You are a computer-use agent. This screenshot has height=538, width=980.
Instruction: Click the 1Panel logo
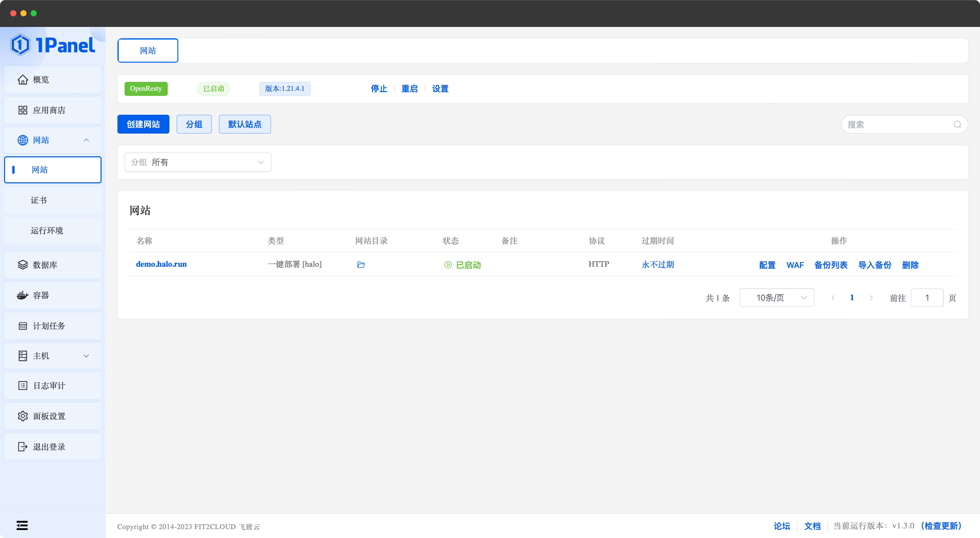[x=53, y=45]
